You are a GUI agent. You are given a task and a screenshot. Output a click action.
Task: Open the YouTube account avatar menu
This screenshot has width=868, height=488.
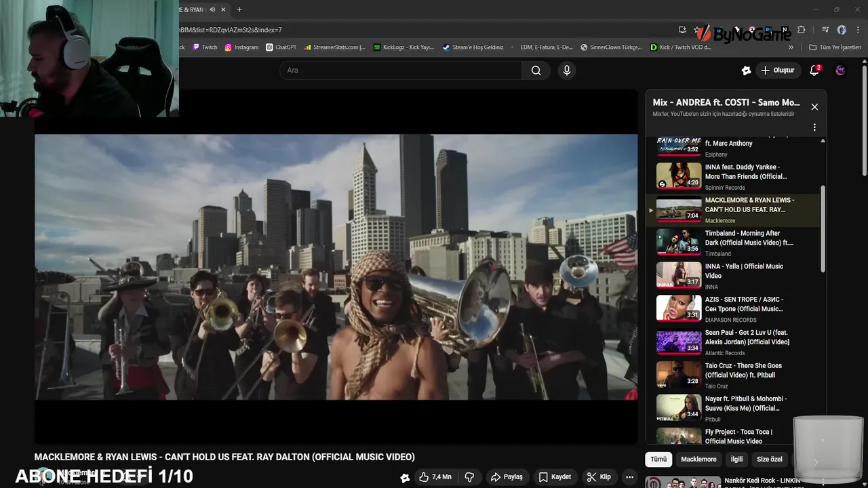click(840, 70)
